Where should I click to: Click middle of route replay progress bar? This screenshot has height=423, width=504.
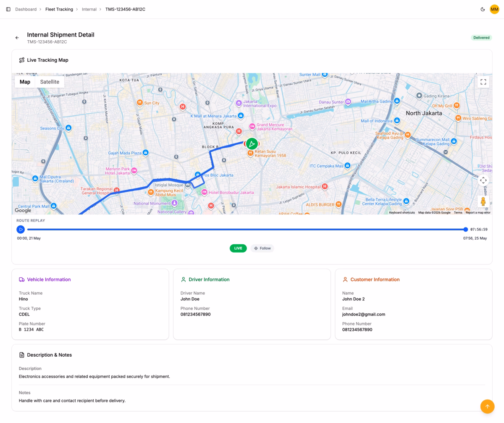[x=247, y=230]
